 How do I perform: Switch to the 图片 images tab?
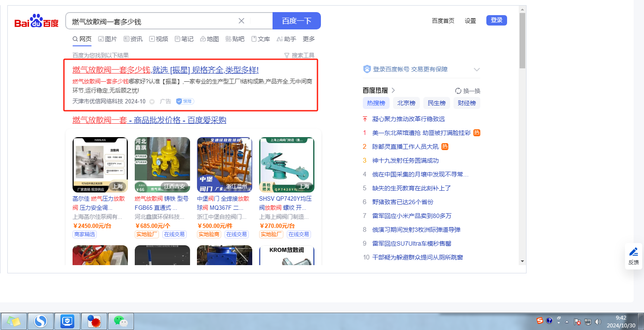pyautogui.click(x=108, y=39)
